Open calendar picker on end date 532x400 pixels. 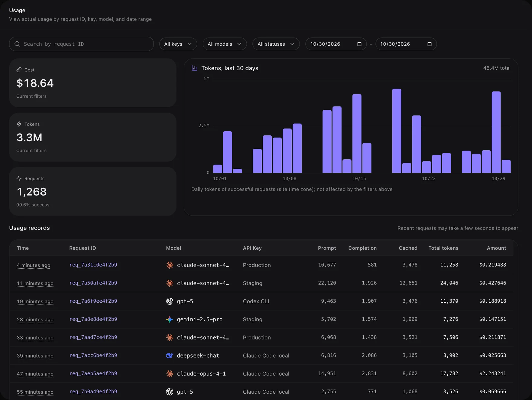(x=429, y=44)
